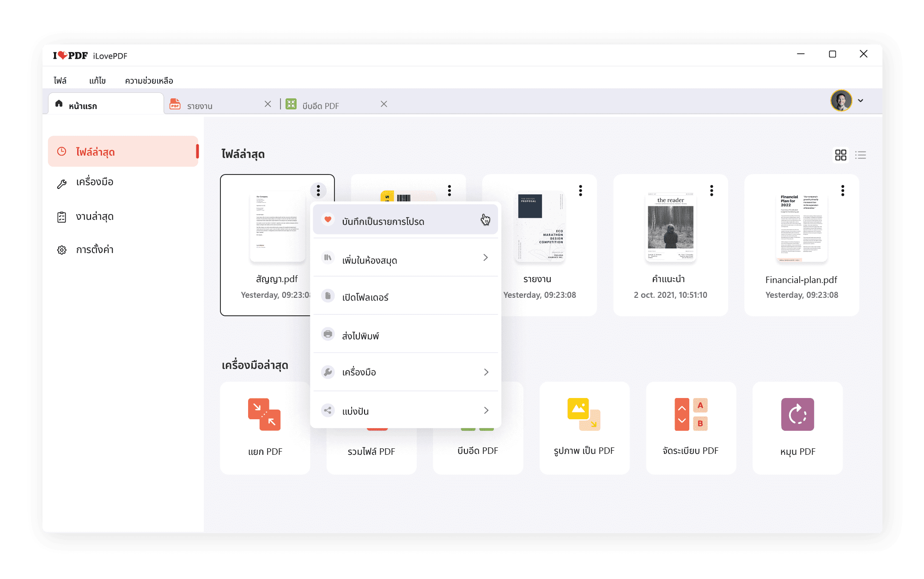The image size is (924, 579).
Task: Click the printer icon in menu
Action: [x=328, y=333]
